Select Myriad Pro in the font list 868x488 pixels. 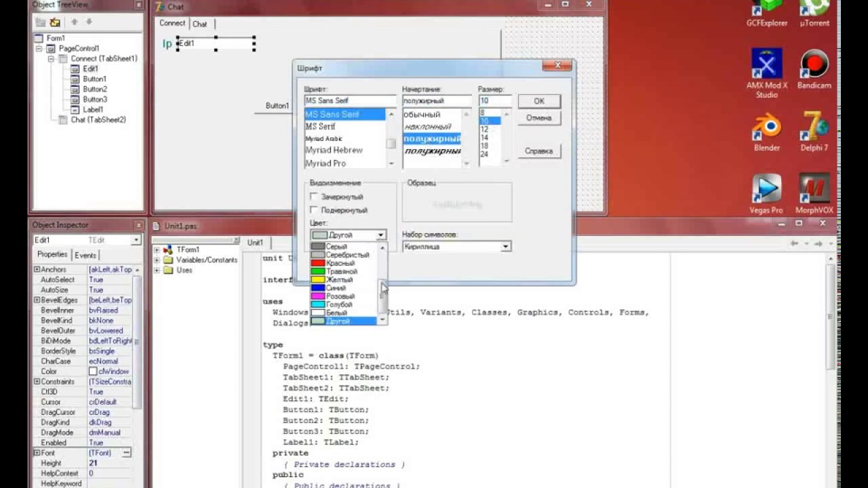click(345, 163)
